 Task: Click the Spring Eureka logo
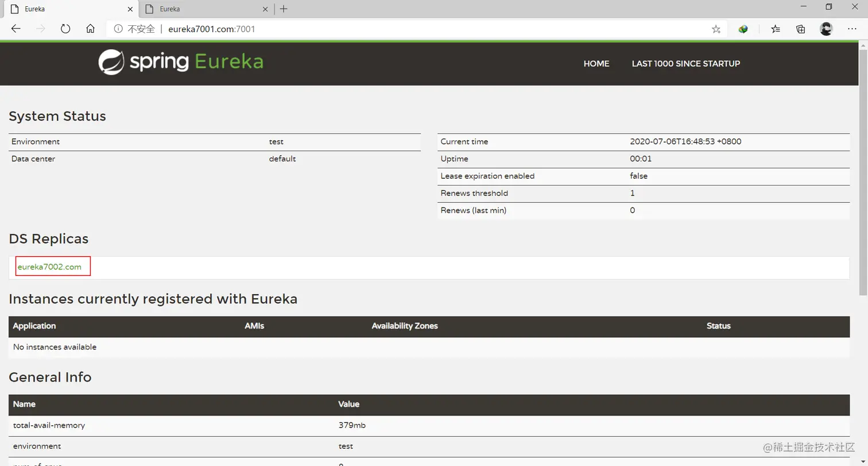[x=181, y=62]
